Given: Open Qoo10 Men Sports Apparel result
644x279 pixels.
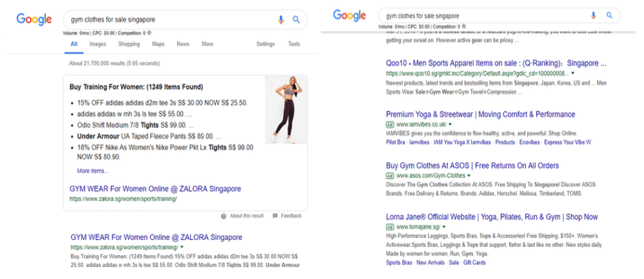Looking at the screenshot, I should point(496,63).
